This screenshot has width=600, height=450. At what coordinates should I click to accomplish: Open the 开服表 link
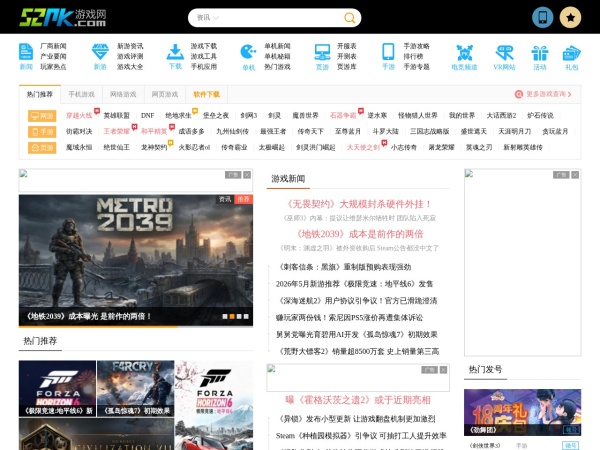347,46
